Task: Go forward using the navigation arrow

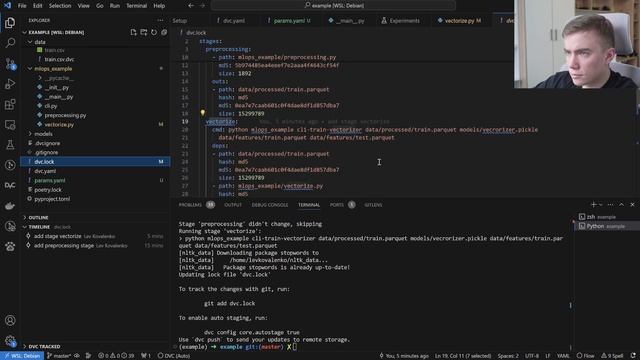Action: tap(202, 6)
